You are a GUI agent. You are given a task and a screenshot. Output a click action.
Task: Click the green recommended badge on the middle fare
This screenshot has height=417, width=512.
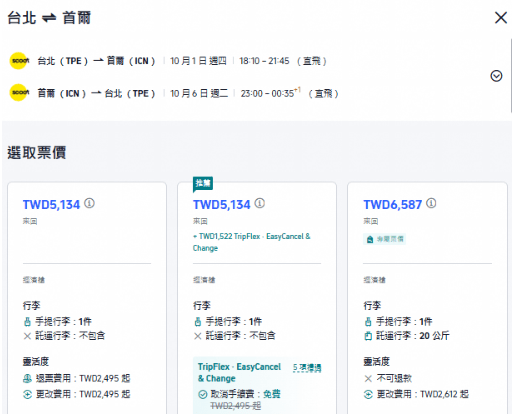203,184
